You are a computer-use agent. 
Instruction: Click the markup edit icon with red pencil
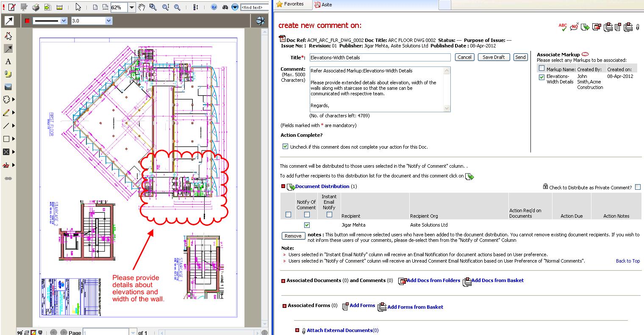click(12, 7)
